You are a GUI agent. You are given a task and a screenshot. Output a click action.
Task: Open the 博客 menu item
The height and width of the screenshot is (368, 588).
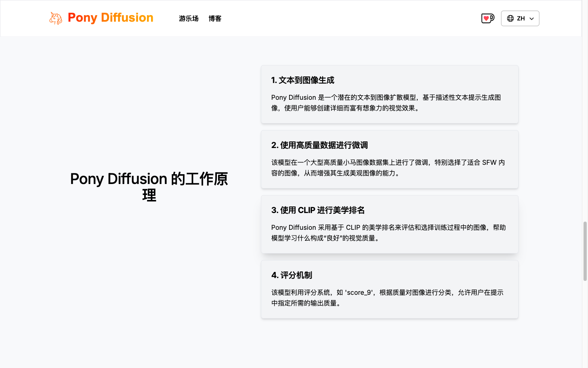[x=215, y=18]
